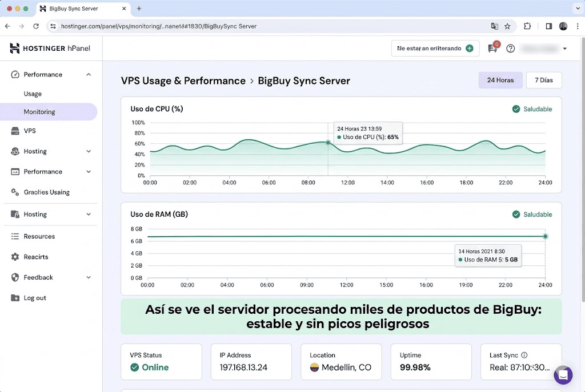Toggle the browser side panel icon
The width and height of the screenshot is (585, 392).
549,26
